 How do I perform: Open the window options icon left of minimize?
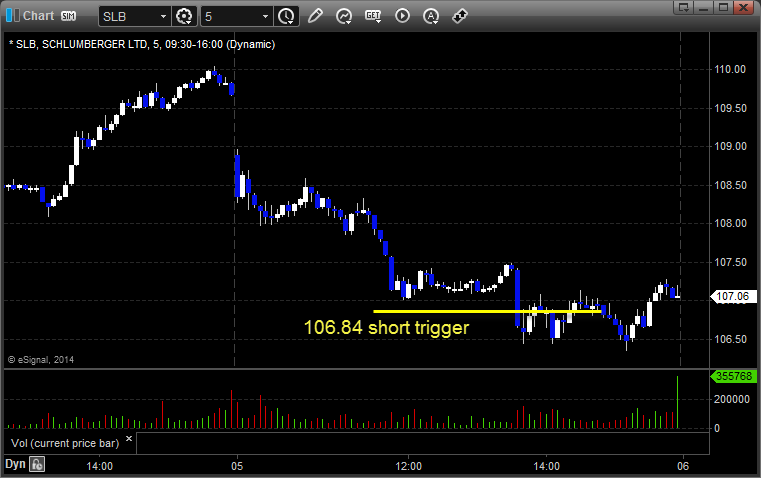click(683, 7)
